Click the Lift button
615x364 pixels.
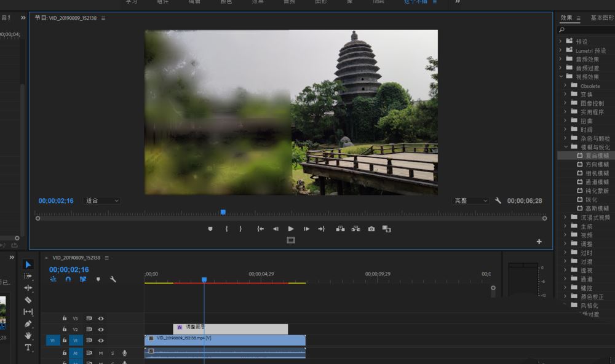[x=341, y=229]
